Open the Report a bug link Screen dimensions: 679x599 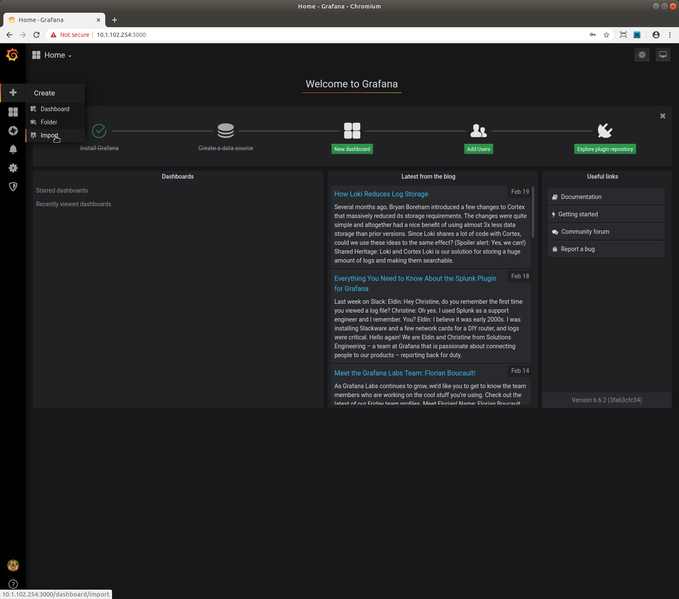606,249
